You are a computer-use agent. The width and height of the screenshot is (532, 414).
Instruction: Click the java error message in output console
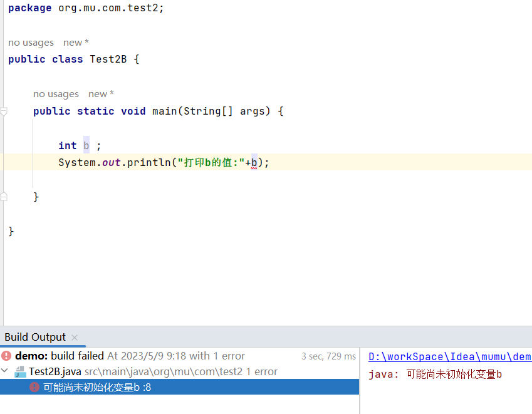pyautogui.click(x=436, y=375)
